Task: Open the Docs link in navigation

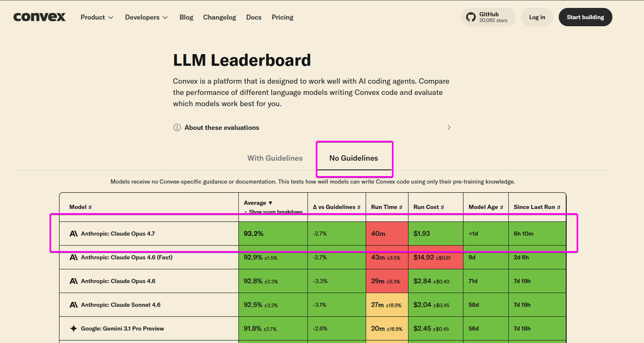Action: [254, 17]
